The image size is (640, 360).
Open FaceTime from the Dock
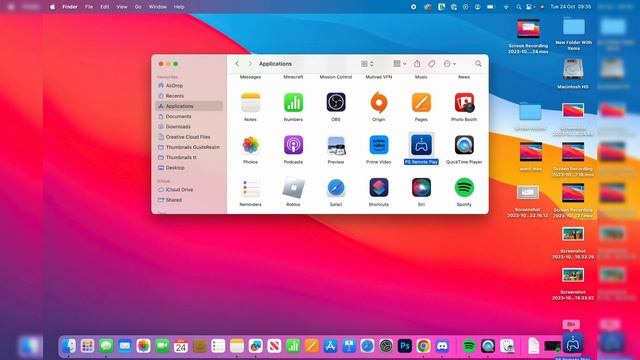tap(162, 346)
